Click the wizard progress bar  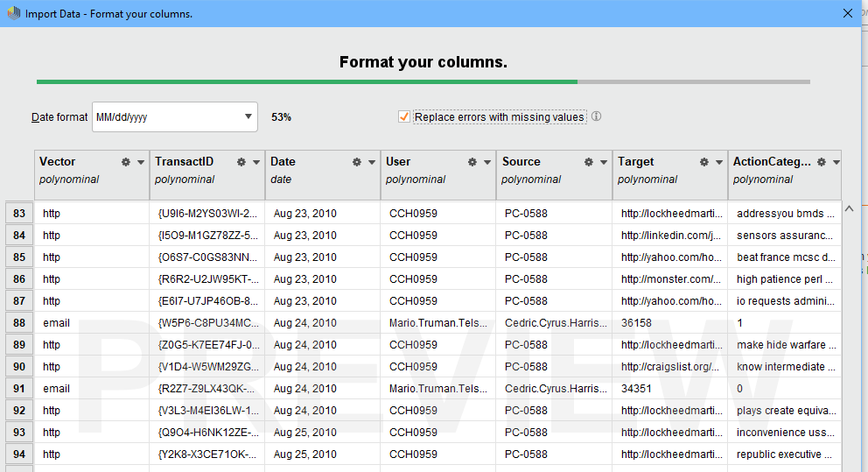pyautogui.click(x=423, y=82)
